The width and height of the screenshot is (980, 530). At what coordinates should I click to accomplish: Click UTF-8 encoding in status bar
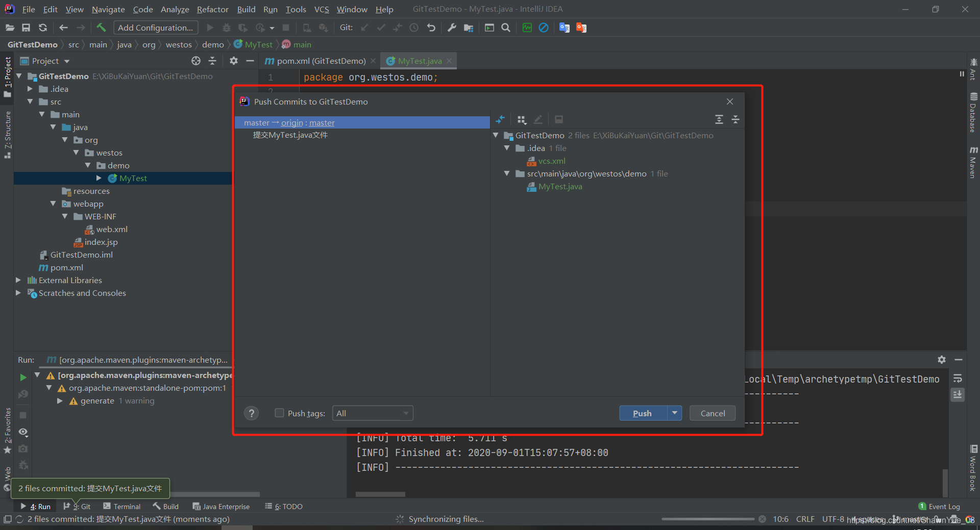(832, 519)
